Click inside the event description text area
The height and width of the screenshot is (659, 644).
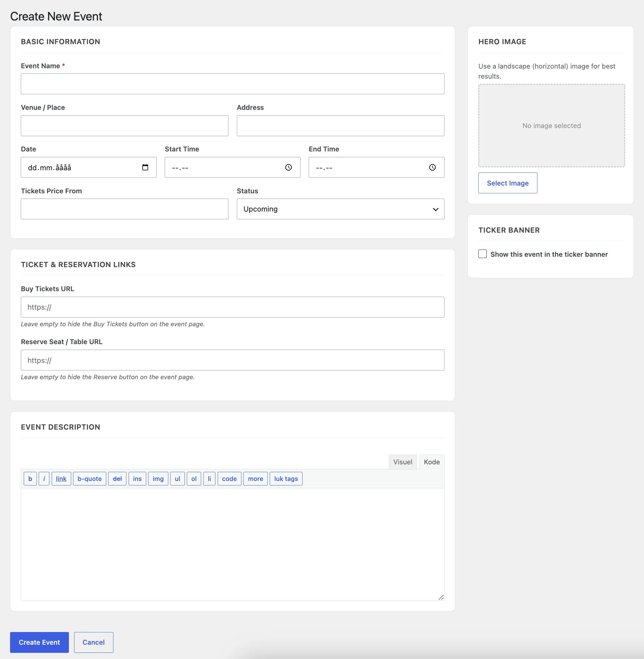tap(233, 544)
